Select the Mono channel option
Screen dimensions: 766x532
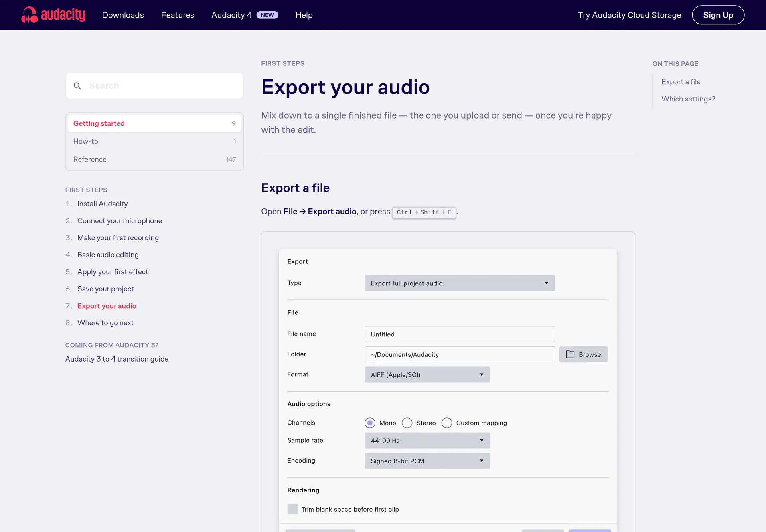(370, 423)
